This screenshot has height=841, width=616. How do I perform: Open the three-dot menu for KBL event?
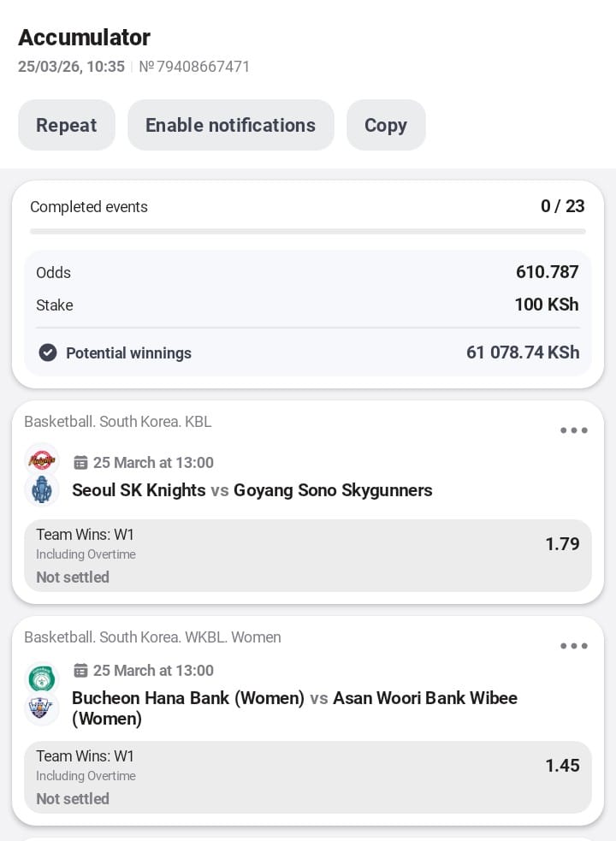(x=573, y=430)
